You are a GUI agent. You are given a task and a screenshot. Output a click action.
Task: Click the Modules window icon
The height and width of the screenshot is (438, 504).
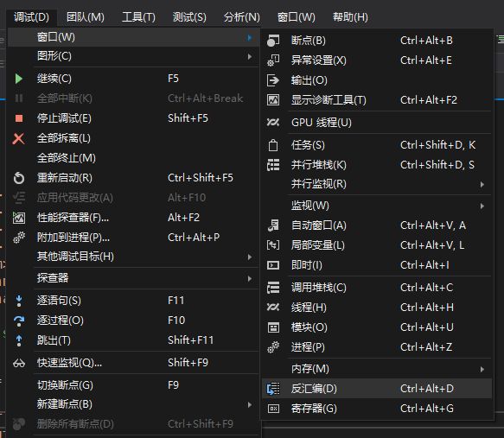273,327
